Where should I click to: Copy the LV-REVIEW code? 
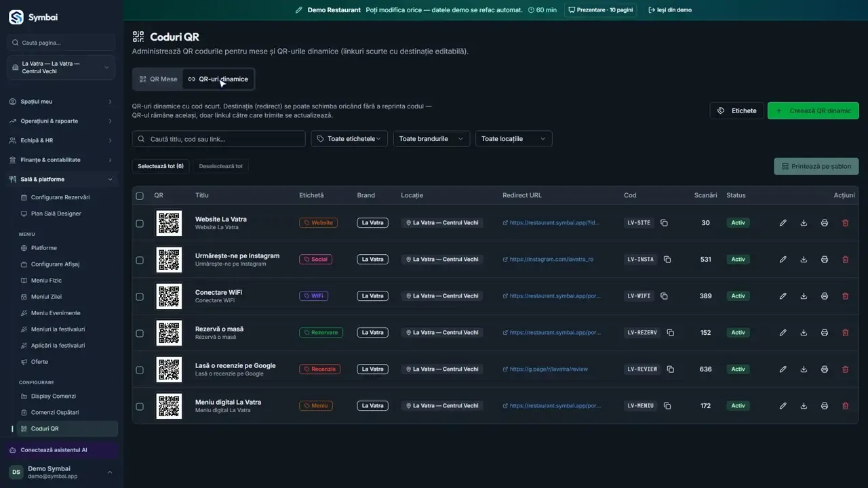click(x=670, y=369)
